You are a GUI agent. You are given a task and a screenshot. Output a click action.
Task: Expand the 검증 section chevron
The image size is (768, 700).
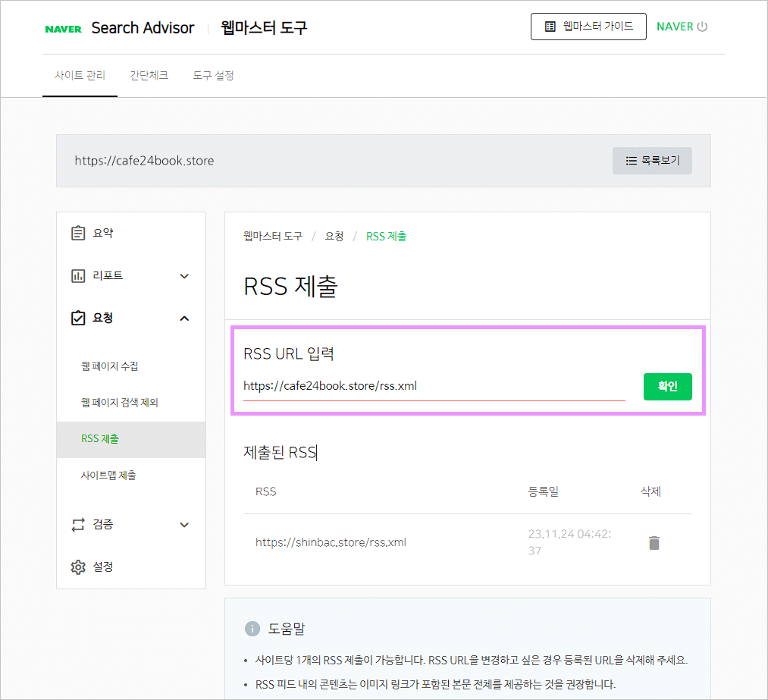coord(184,524)
